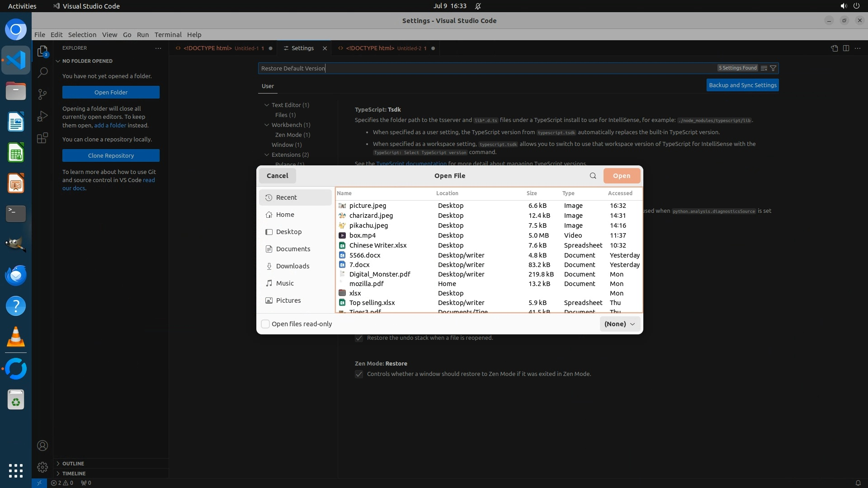Image resolution: width=868 pixels, height=488 pixels.
Task: Open the Terminal menu
Action: coord(168,35)
